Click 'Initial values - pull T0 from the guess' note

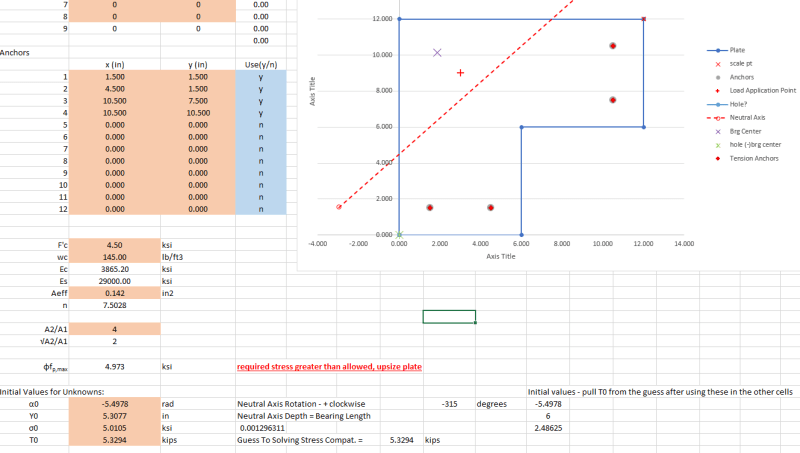click(x=660, y=392)
